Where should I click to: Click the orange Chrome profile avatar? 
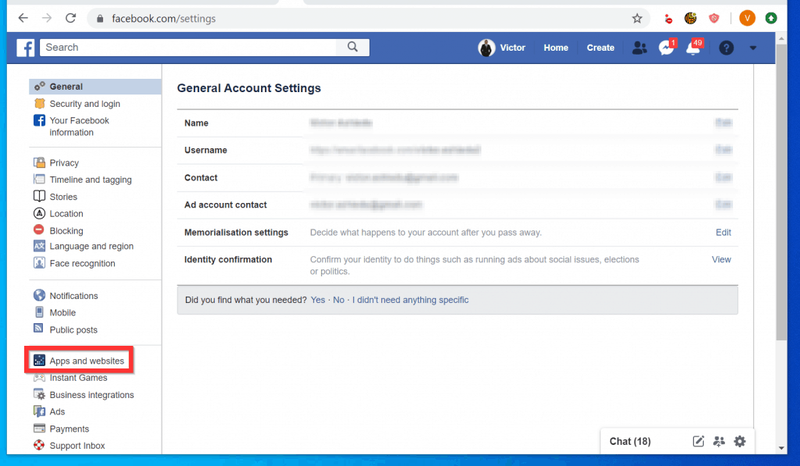pos(747,18)
